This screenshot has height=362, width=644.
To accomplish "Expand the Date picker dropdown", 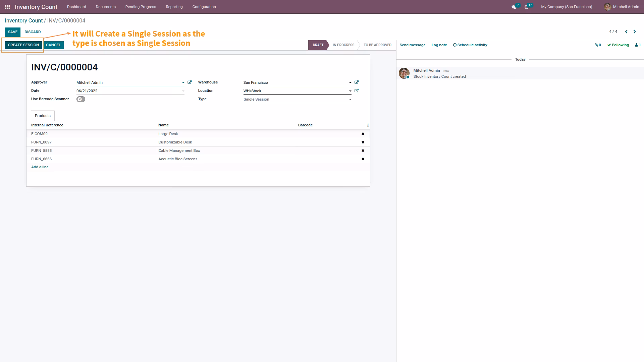I will (183, 91).
